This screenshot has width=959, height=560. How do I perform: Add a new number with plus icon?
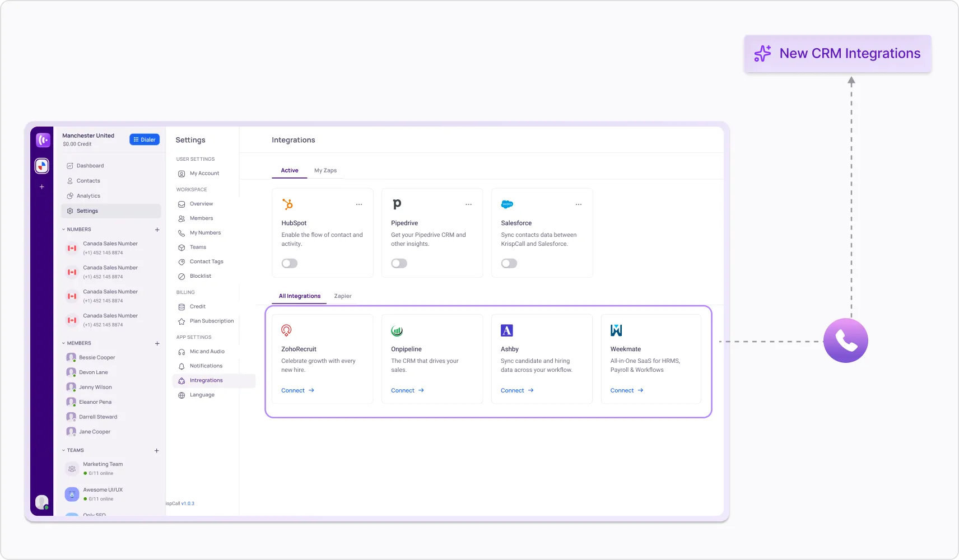[157, 230]
